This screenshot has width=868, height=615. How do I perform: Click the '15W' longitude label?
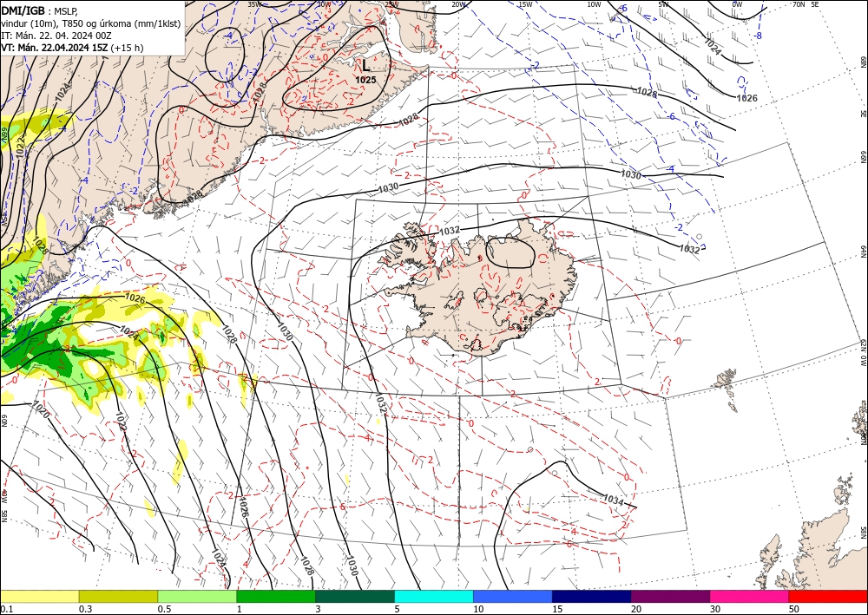coord(525,4)
